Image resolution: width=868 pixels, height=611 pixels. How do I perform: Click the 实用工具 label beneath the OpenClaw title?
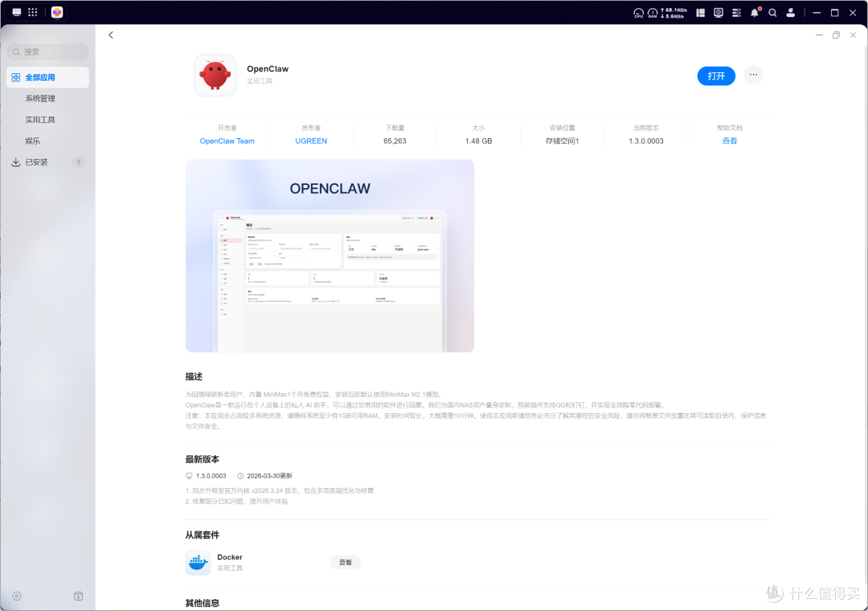[259, 81]
